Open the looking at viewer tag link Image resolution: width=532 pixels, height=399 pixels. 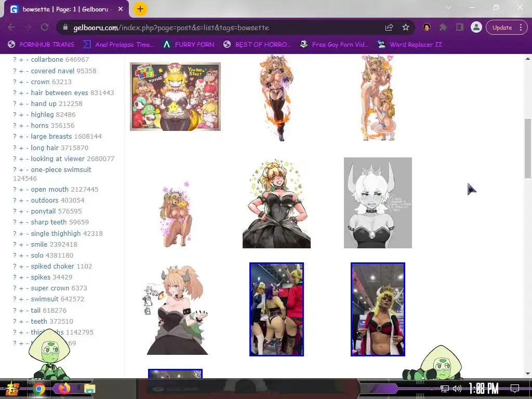[58, 159]
